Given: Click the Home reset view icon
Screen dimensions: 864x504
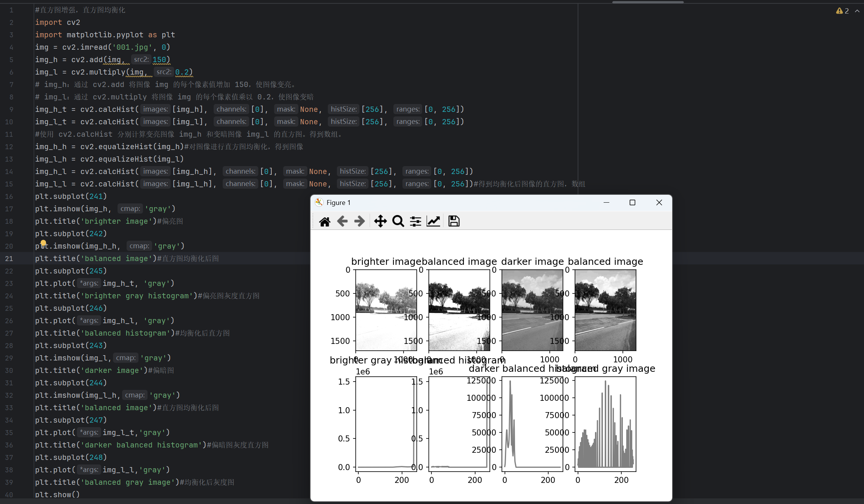Looking at the screenshot, I should 324,221.
